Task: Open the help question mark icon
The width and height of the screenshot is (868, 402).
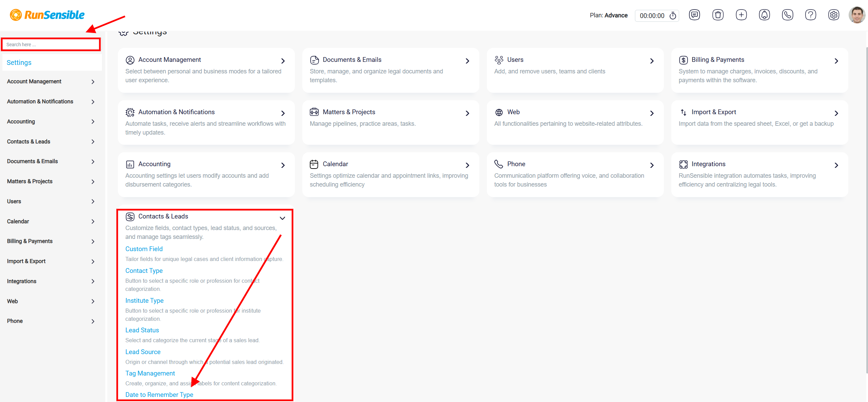Action: 811,15
